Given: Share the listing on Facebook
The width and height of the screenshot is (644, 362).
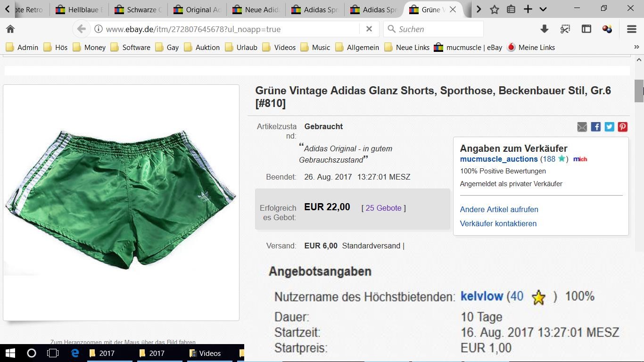Looking at the screenshot, I should tap(596, 127).
